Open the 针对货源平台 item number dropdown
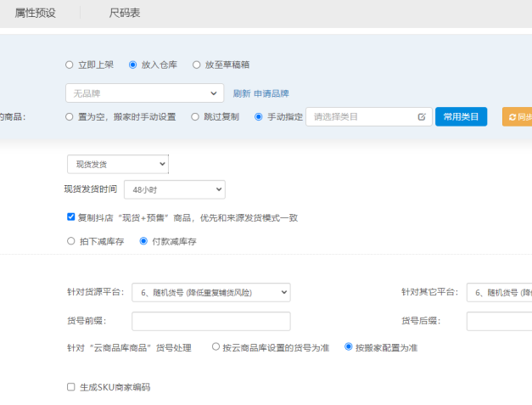 point(210,292)
